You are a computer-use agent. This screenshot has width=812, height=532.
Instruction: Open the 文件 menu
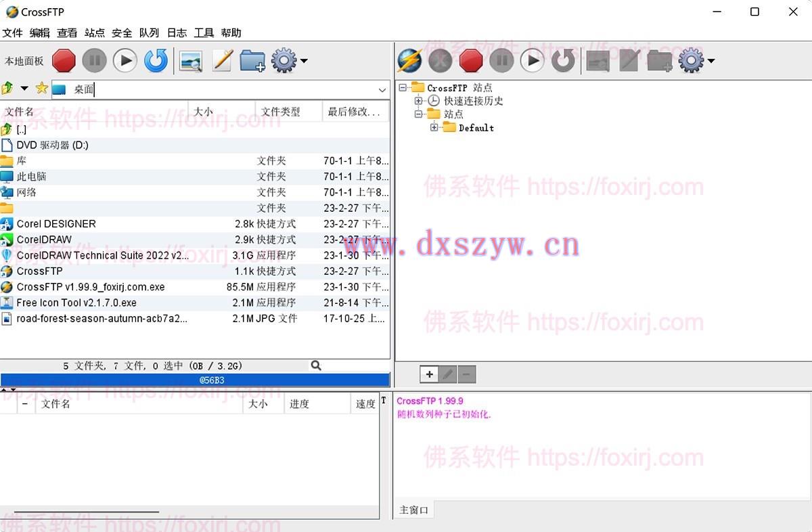click(x=12, y=32)
